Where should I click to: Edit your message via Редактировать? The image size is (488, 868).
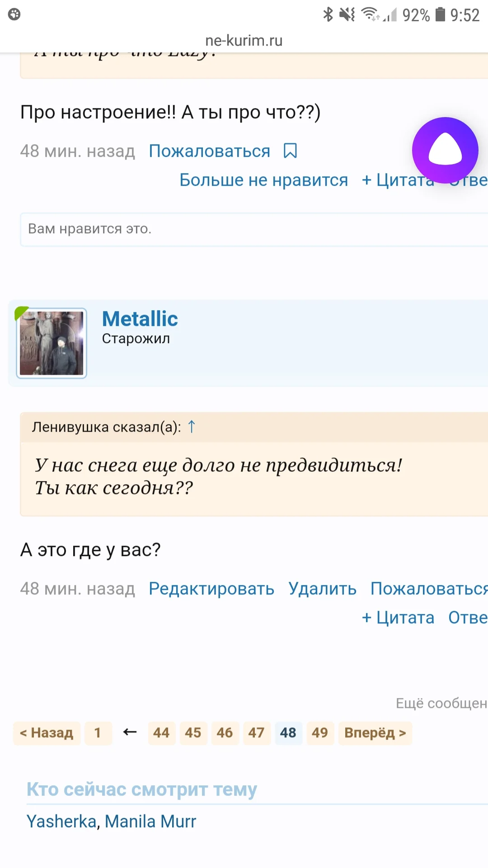coord(211,589)
